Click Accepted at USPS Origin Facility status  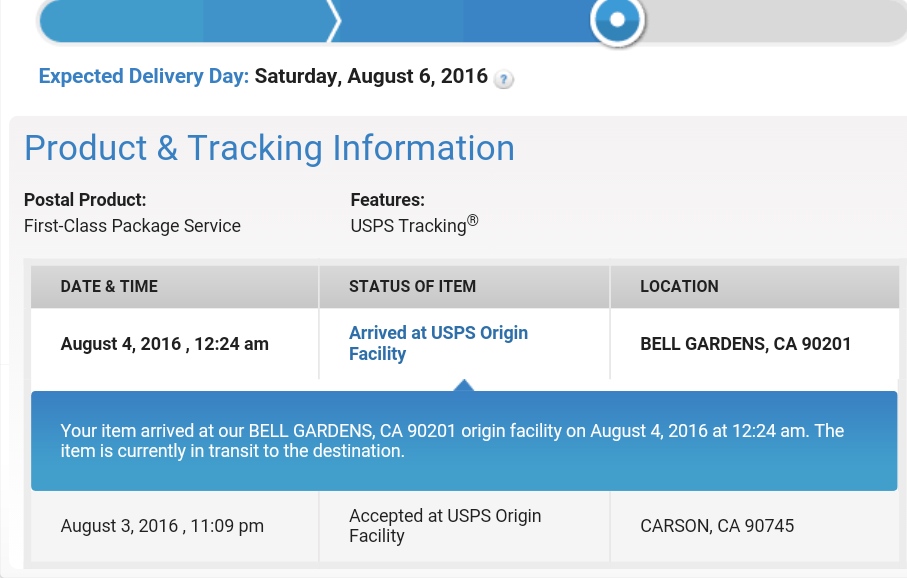click(445, 525)
